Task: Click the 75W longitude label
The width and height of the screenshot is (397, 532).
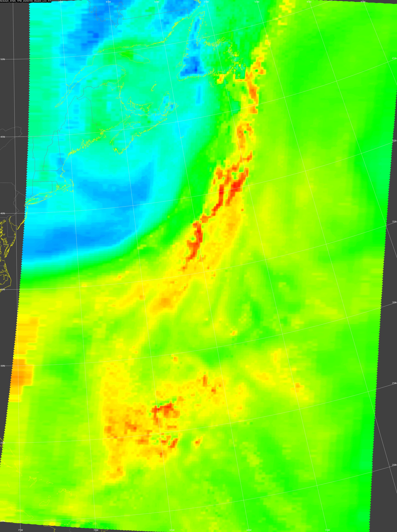Action: pyautogui.click(x=20, y=530)
